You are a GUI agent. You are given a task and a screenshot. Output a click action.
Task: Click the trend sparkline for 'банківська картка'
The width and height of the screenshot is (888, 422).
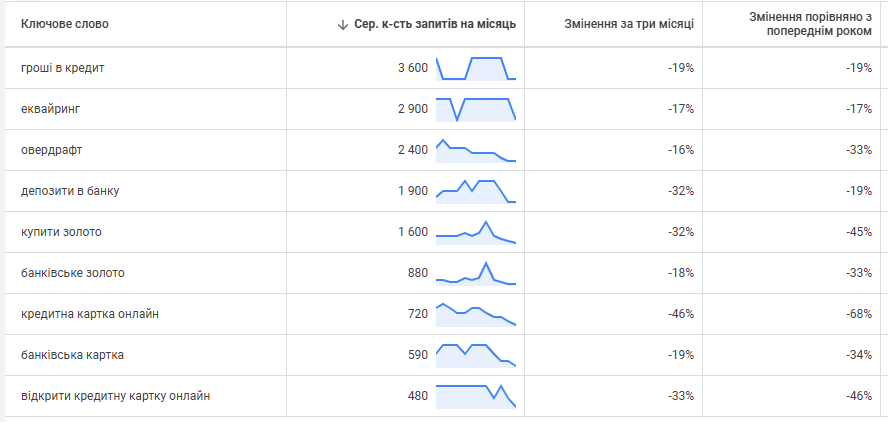pos(476,355)
